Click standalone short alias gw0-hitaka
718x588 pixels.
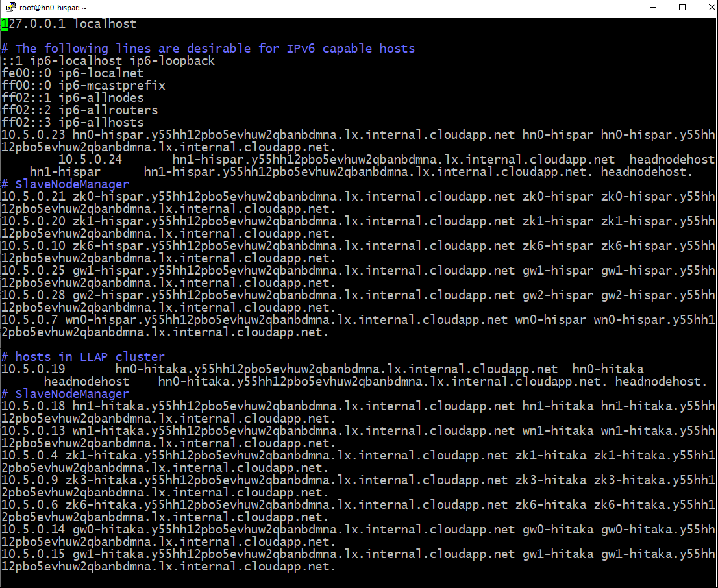coord(558,530)
